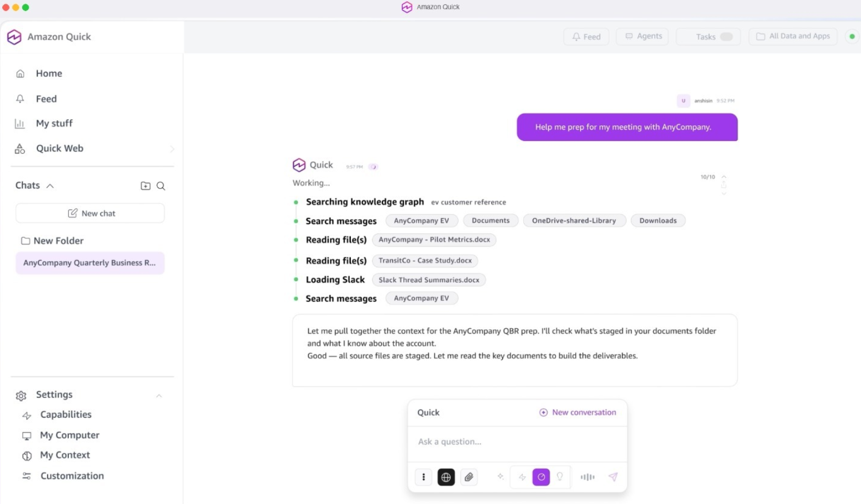The image size is (861, 504).
Task: Click the globe web search icon
Action: (446, 477)
